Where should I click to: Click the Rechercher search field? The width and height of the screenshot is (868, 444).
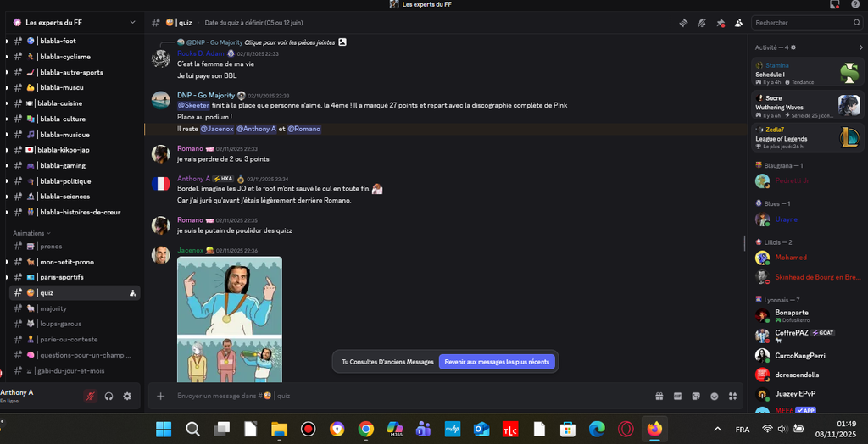click(x=805, y=23)
